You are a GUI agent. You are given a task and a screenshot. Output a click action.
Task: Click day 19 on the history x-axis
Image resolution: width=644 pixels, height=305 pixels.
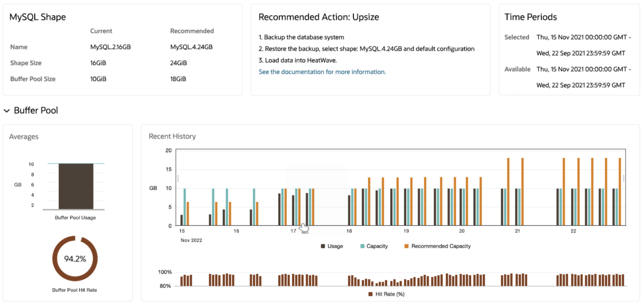(406, 231)
